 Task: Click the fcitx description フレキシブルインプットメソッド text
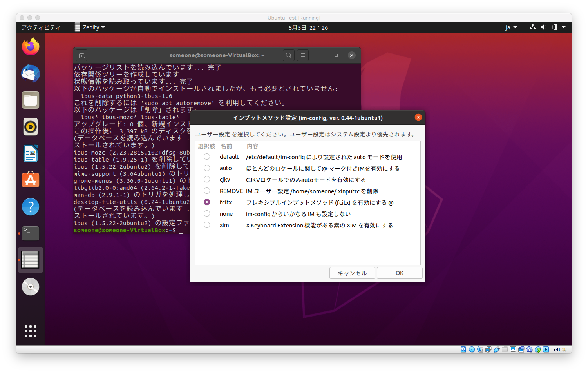tap(320, 202)
